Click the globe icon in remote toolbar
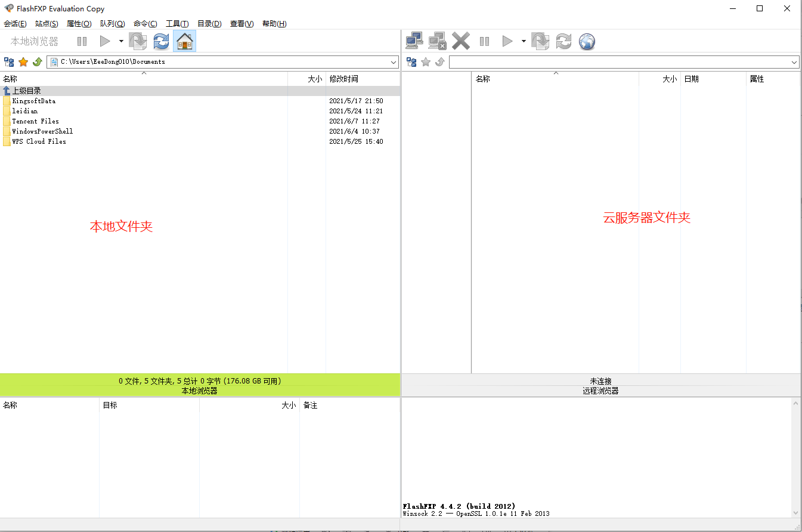Screen dimensions: 802x532 [587, 41]
